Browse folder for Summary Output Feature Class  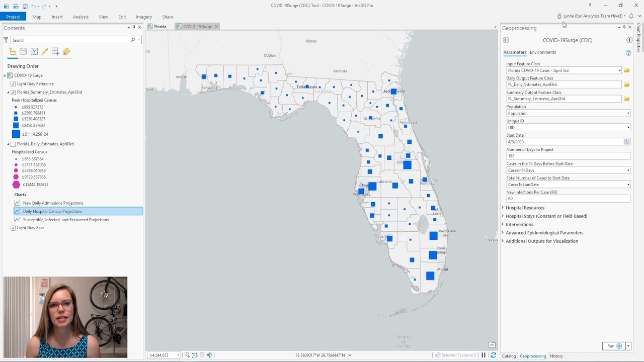627,99
